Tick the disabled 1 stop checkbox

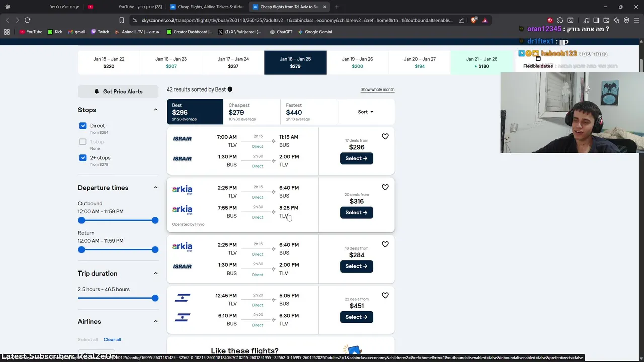pos(83,142)
